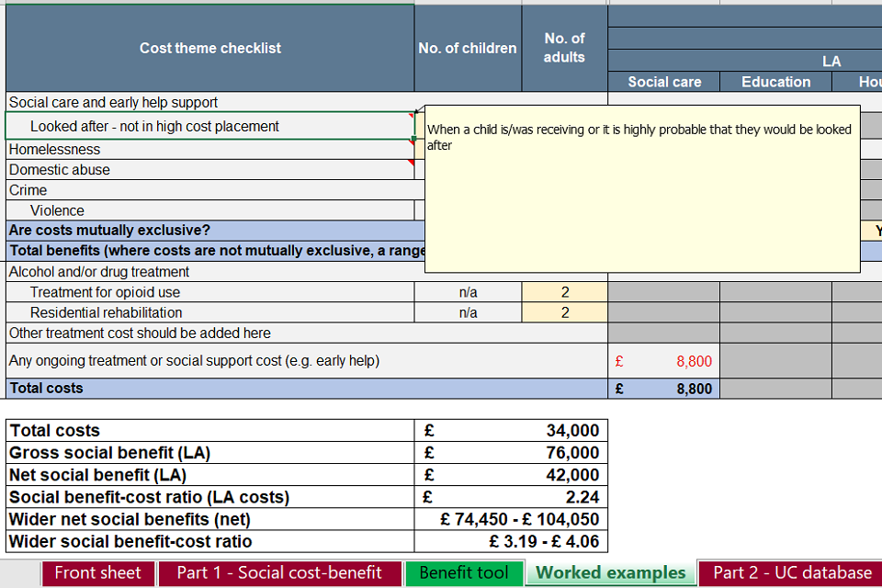Click the adults count for opioid treatment
882x588 pixels.
[564, 292]
